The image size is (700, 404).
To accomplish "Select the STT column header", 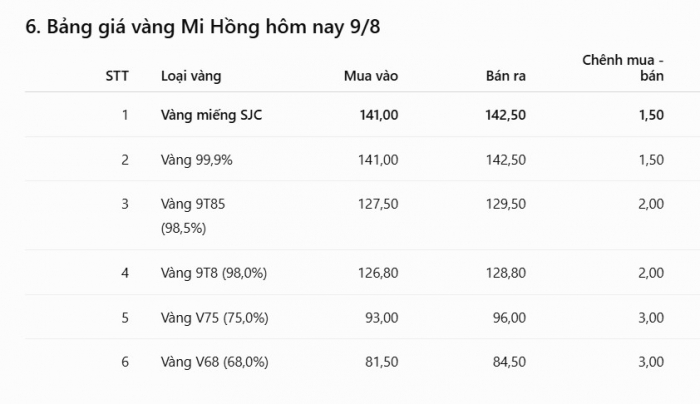I will point(117,76).
